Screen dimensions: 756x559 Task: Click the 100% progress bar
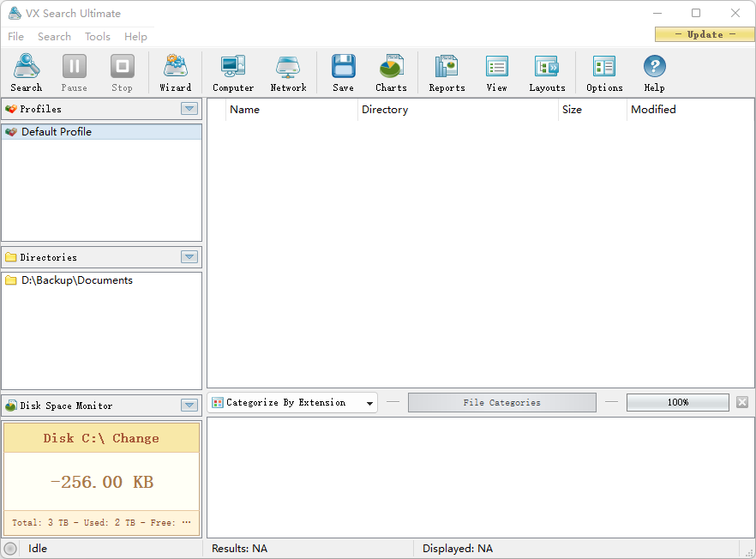point(678,402)
